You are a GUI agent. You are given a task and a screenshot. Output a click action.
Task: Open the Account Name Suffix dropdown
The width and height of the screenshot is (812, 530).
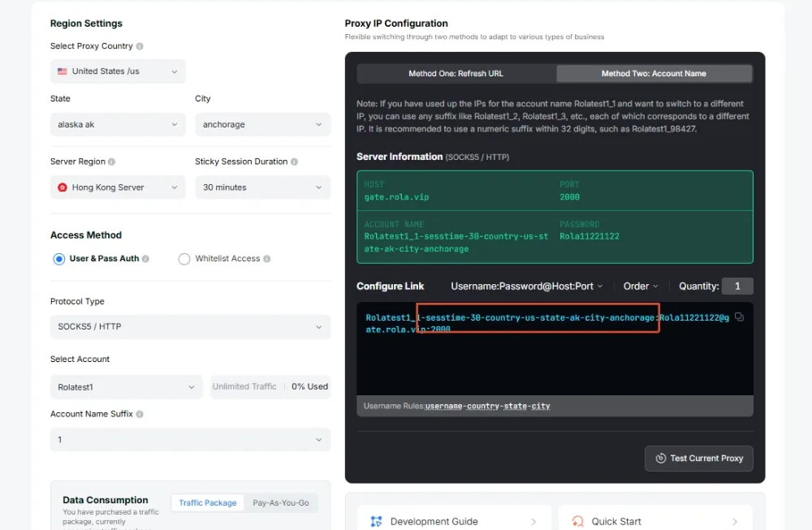pos(190,439)
